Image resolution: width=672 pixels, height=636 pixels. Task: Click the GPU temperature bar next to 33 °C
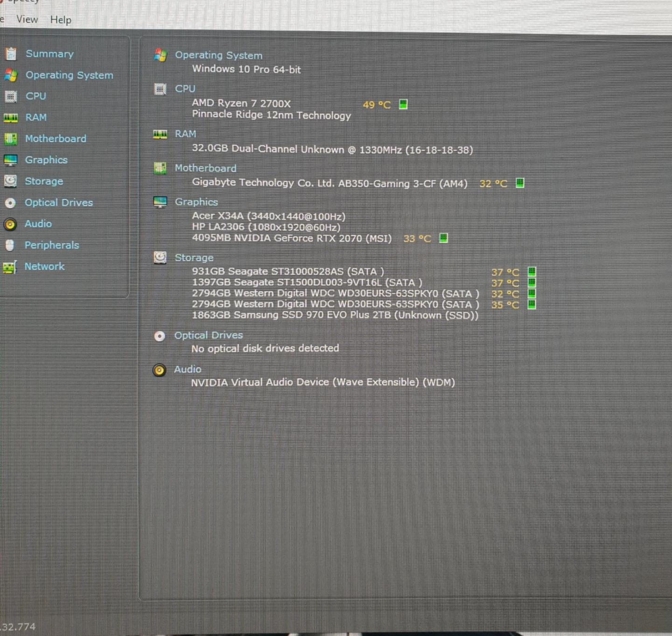point(442,238)
